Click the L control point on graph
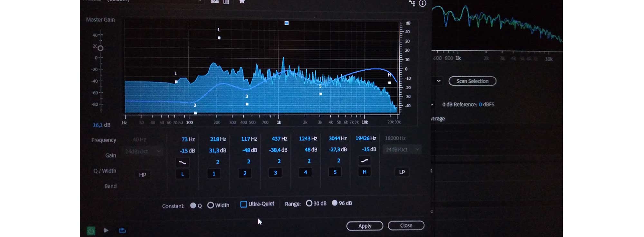 tap(176, 82)
